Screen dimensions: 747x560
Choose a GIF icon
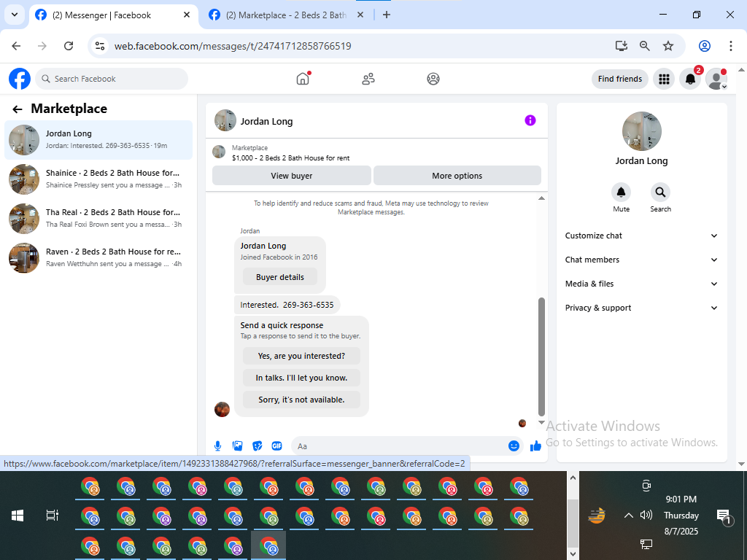pyautogui.click(x=276, y=446)
